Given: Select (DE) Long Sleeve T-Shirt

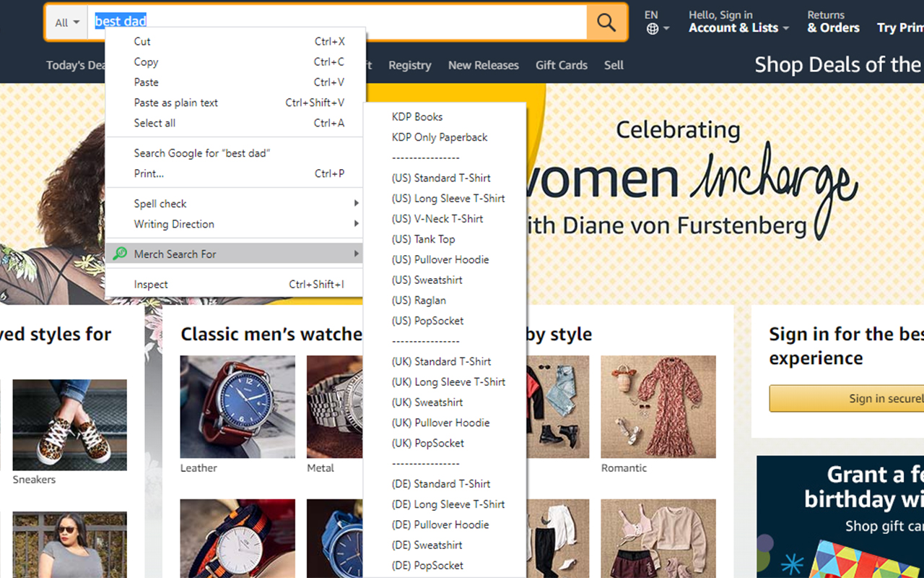Looking at the screenshot, I should 445,504.
